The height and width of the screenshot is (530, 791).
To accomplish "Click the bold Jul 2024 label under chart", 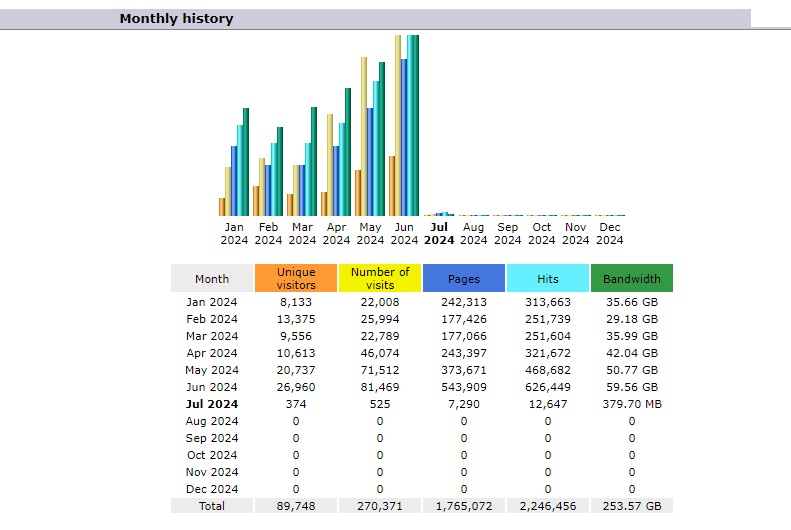I will (439, 233).
